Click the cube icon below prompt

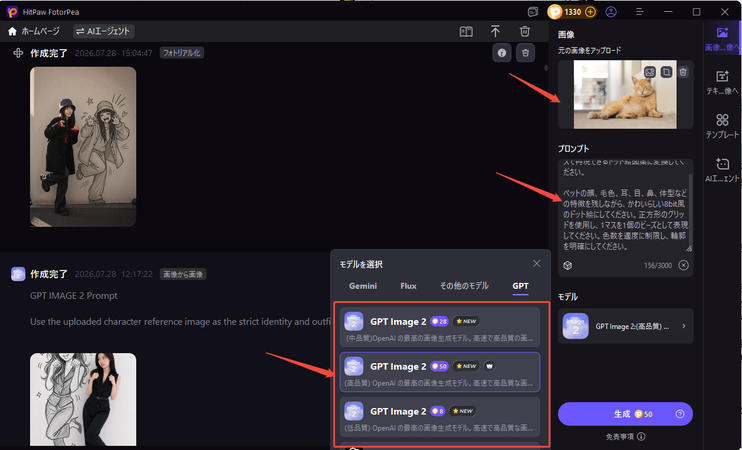click(x=568, y=265)
